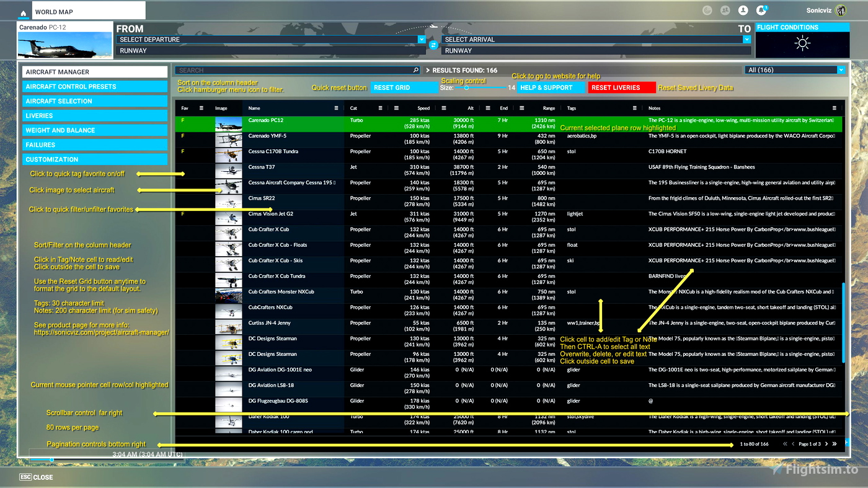Image resolution: width=868 pixels, height=488 pixels.
Task: Click the grid vertical scrollbar
Action: (x=843, y=323)
